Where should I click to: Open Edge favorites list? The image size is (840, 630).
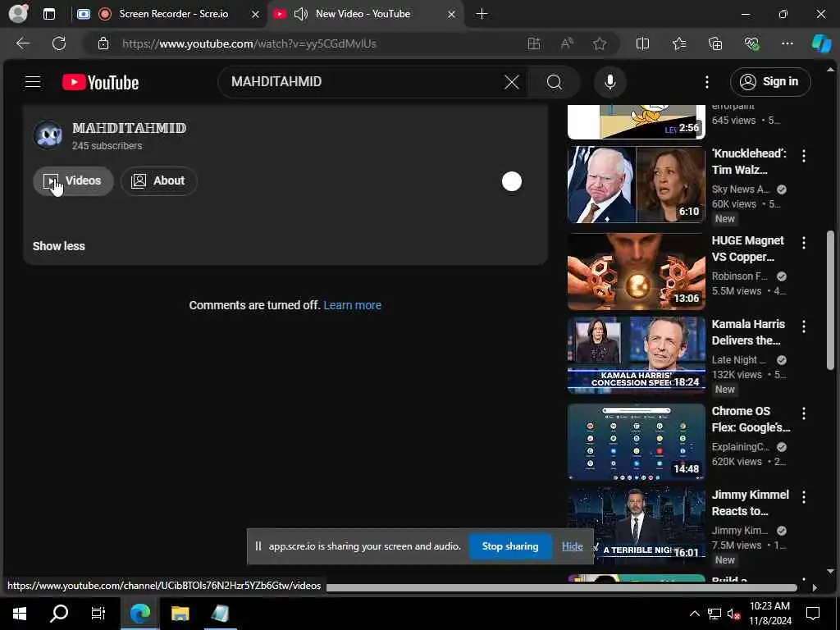[679, 43]
